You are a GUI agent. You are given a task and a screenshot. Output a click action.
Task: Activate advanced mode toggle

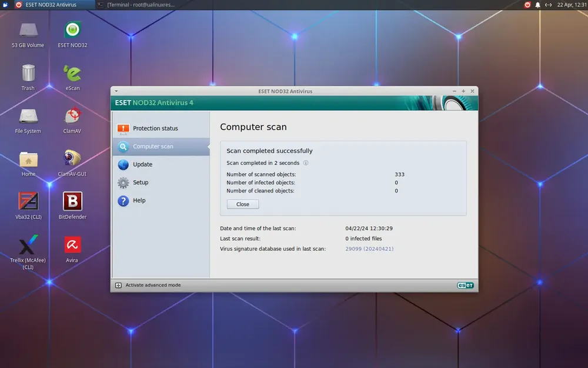pos(148,286)
